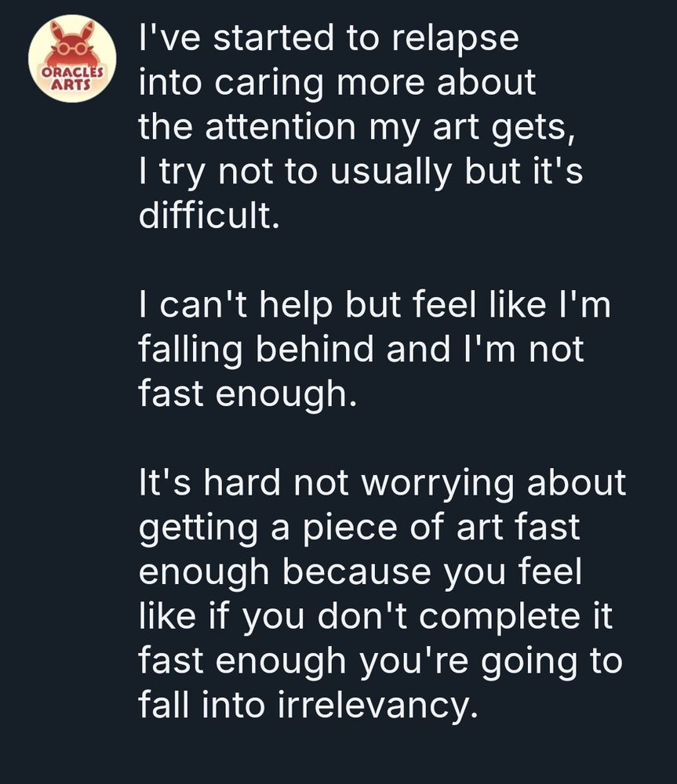677x784 pixels.
Task: Click the line "falling behind and I'm not"
Action: coord(361,349)
